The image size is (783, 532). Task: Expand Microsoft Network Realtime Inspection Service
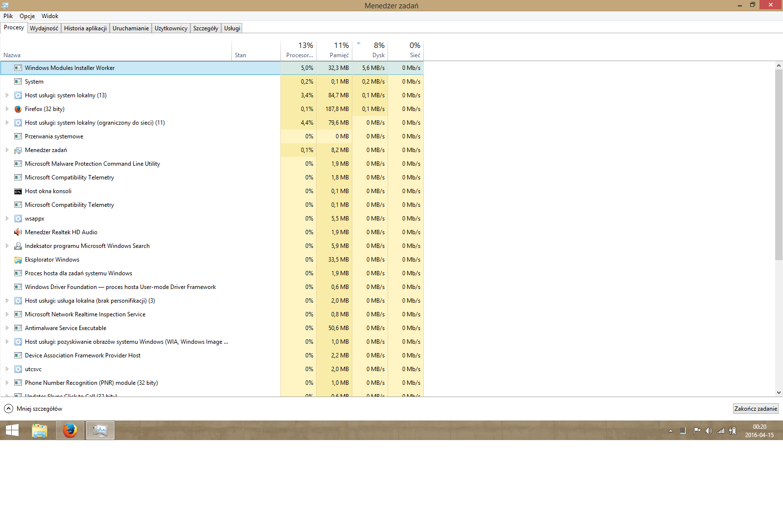click(x=7, y=314)
